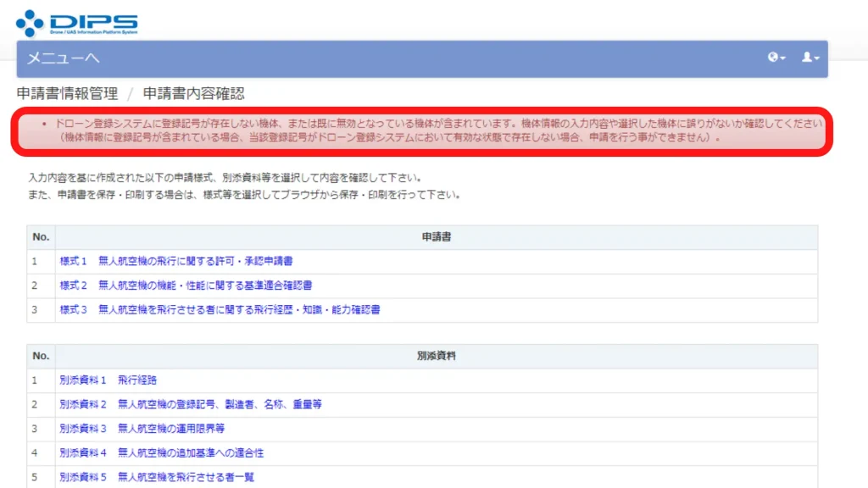868x488 pixels.
Task: Open the globe language dropdown
Action: [x=776, y=58]
